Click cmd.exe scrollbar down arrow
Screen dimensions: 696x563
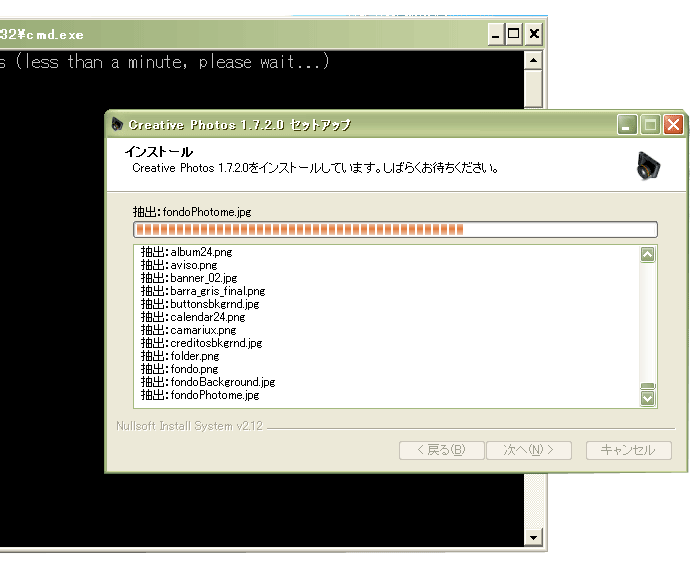tap(533, 538)
